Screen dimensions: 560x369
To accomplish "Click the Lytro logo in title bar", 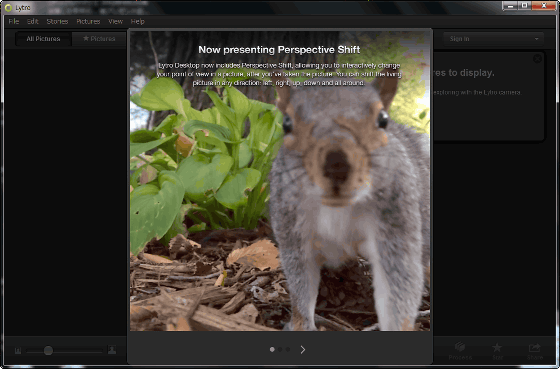I will (8, 8).
